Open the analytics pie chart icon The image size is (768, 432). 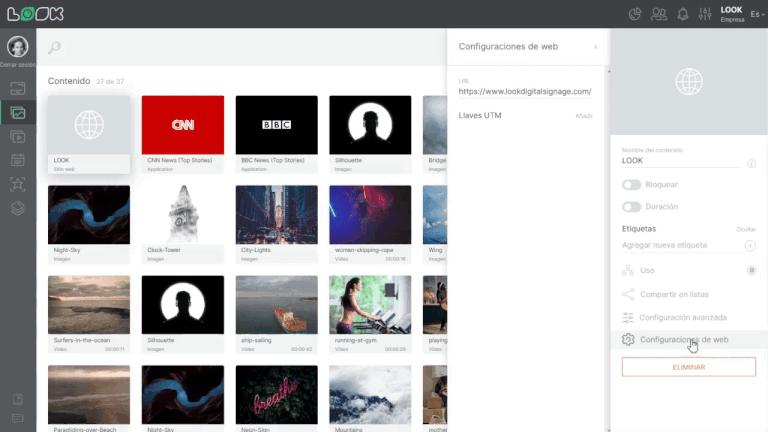[635, 14]
